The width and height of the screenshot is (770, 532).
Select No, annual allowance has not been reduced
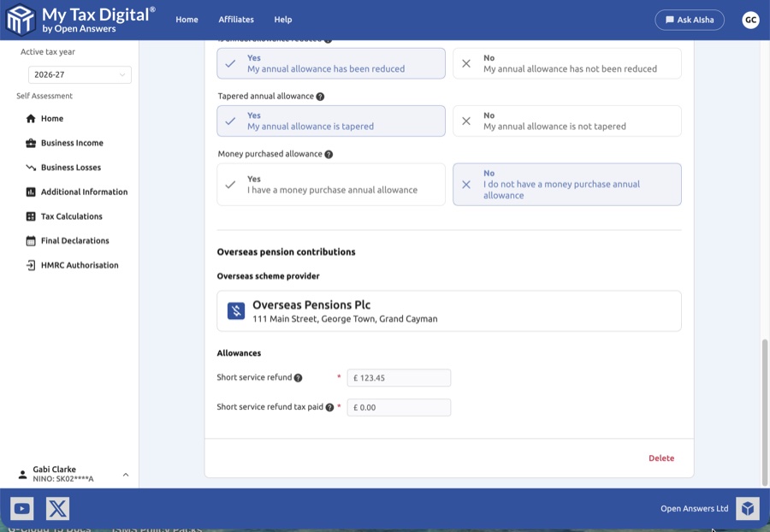566,63
